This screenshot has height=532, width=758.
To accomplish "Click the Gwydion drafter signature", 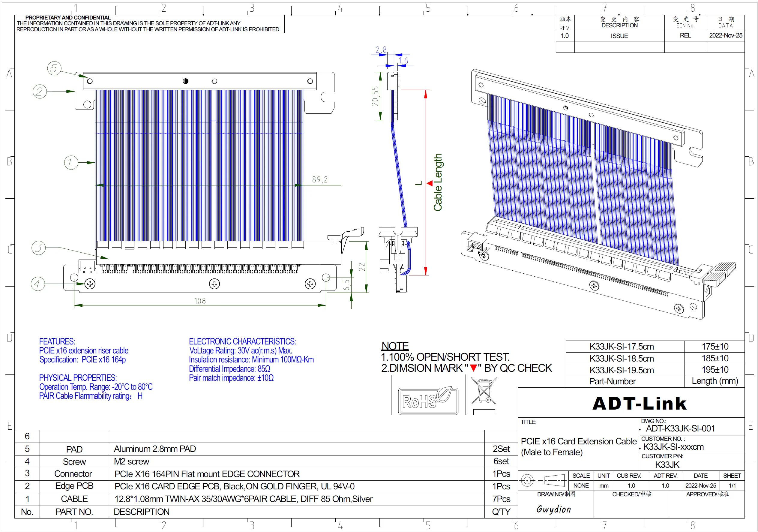I will click(x=554, y=509).
